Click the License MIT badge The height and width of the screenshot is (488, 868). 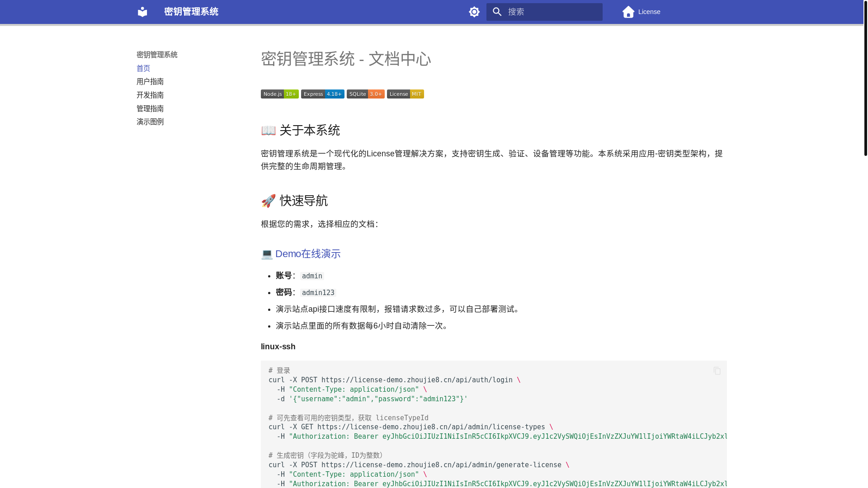406,94
